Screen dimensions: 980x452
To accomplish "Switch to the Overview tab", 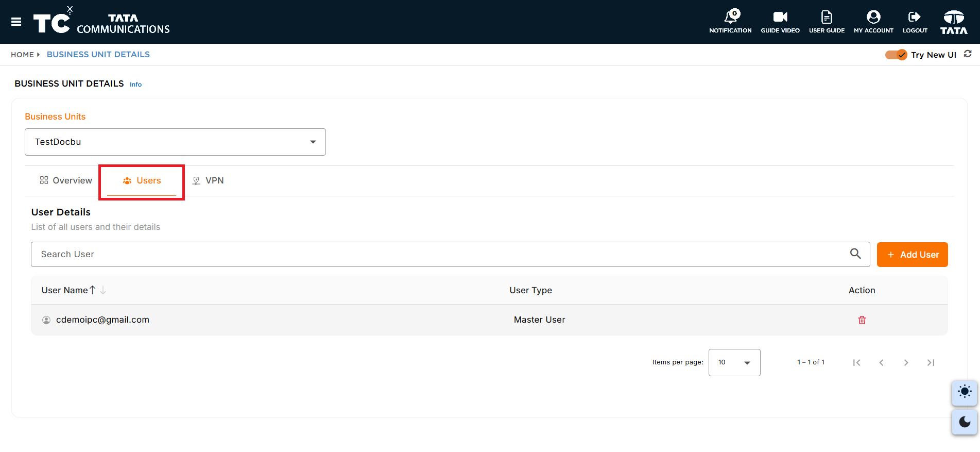I will 66,180.
